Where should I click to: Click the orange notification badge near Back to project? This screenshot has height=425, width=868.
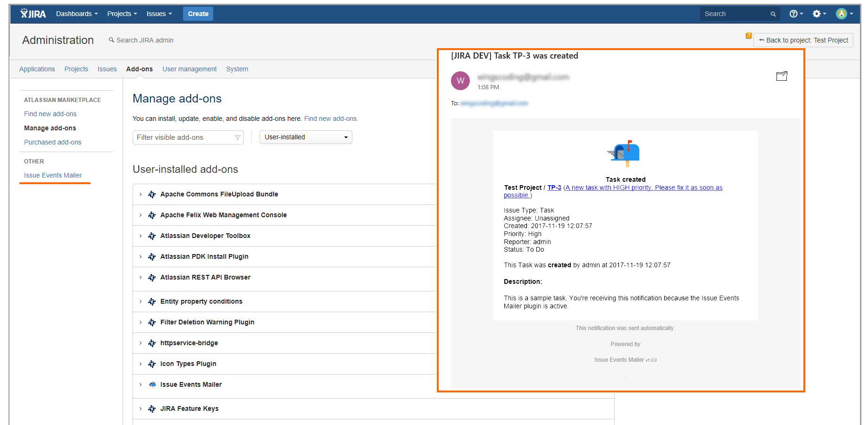point(749,35)
